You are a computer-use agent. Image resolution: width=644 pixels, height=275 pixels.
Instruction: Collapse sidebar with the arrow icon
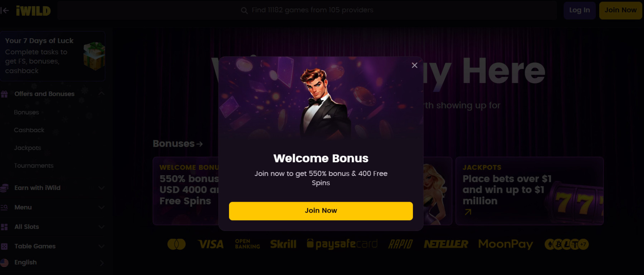(5, 10)
